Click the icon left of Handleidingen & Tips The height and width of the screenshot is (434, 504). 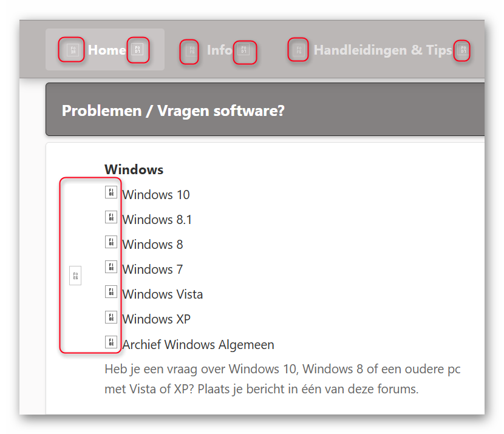[x=299, y=50]
